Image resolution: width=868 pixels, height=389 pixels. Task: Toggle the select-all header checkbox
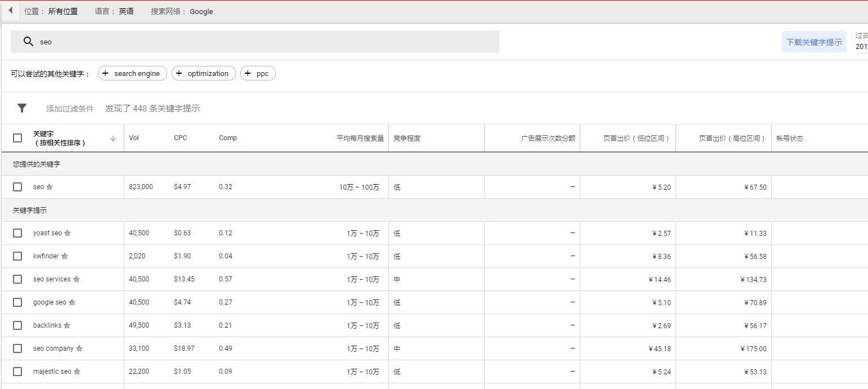pos(17,138)
